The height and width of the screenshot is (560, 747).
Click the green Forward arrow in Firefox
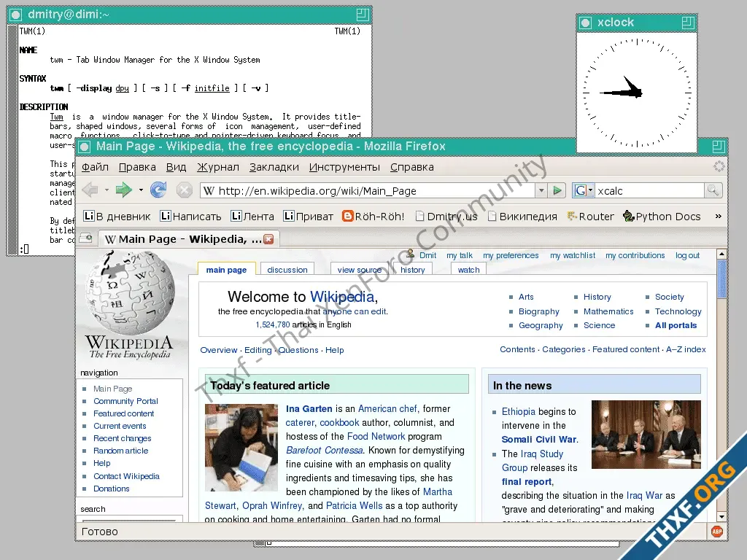(124, 190)
